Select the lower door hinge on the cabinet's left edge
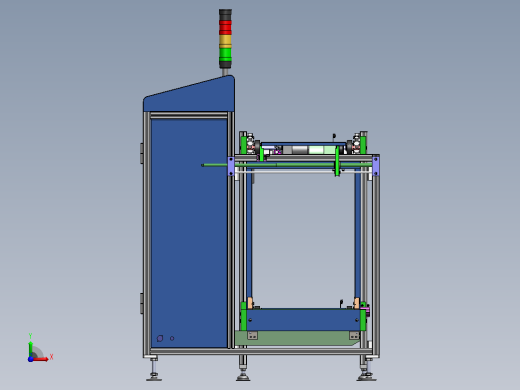 point(142,303)
